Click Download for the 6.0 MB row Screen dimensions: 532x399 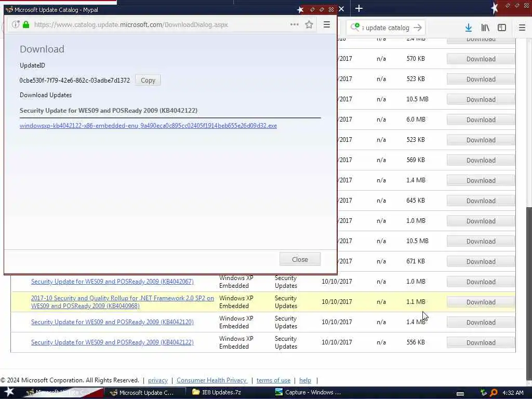pos(481,119)
